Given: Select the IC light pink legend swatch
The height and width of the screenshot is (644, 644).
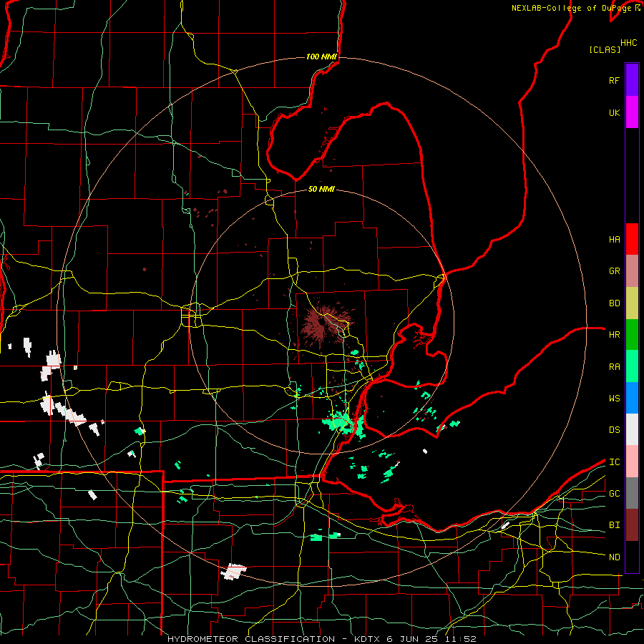Looking at the screenshot, I should coord(632,462).
